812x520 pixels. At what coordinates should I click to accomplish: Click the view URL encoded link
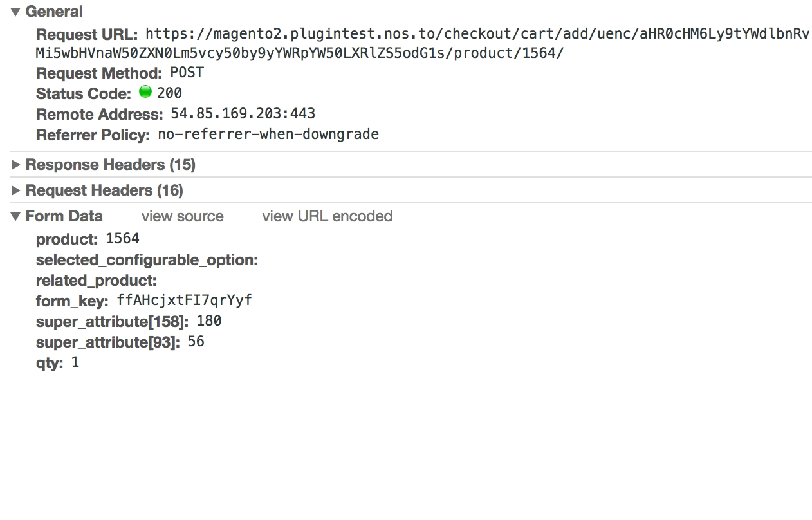coord(327,216)
